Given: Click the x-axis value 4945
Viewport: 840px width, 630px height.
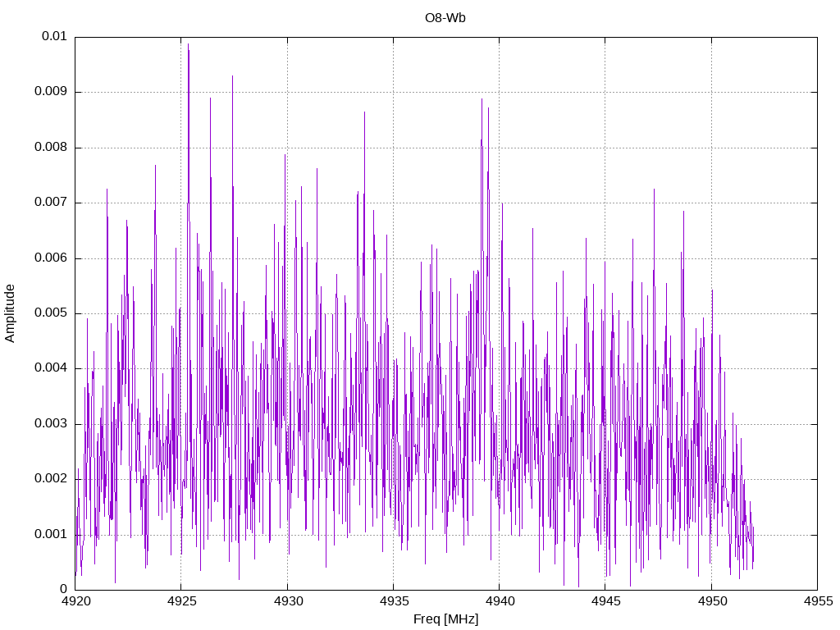Looking at the screenshot, I should click(606, 601).
